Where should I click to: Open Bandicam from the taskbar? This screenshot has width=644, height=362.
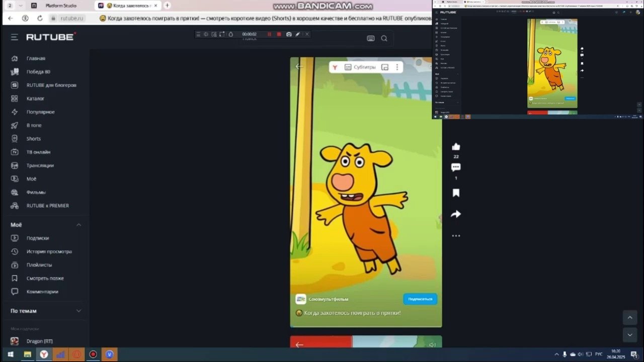point(93,354)
